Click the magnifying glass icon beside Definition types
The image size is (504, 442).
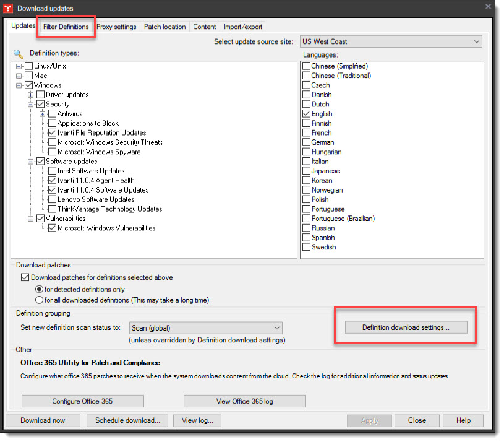17,53
